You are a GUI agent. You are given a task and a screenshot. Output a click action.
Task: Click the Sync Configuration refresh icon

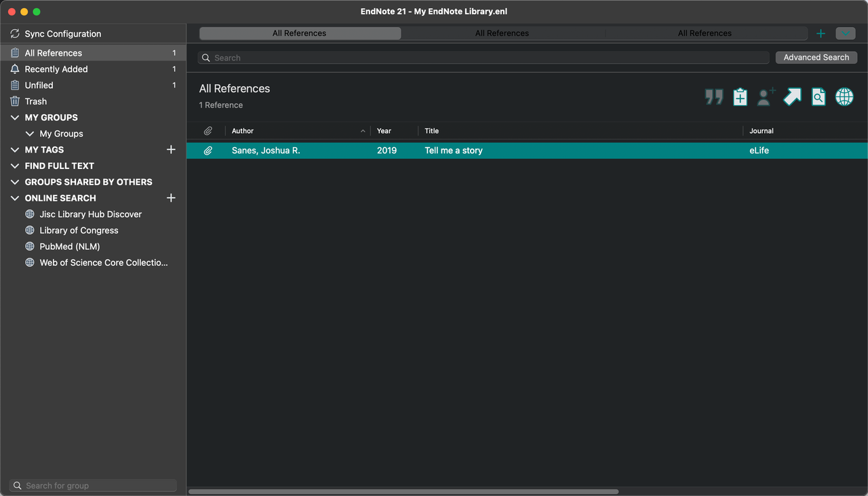[15, 34]
